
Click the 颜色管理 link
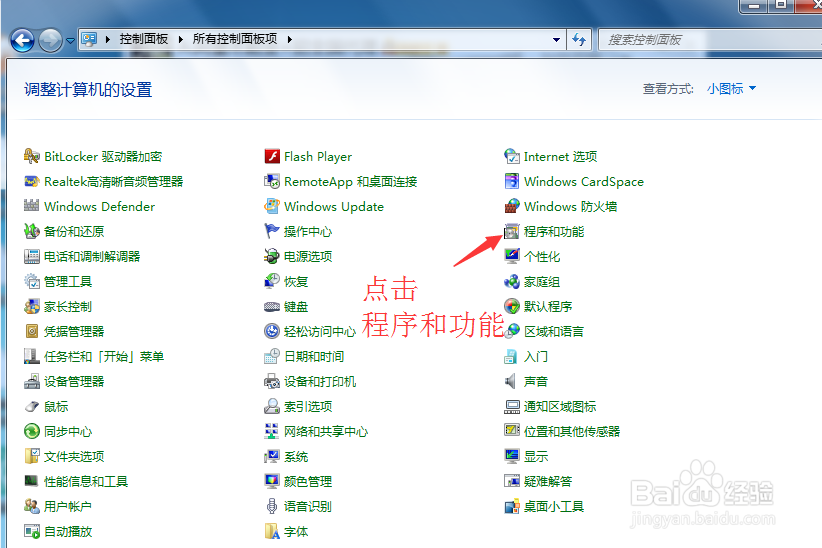point(308,481)
